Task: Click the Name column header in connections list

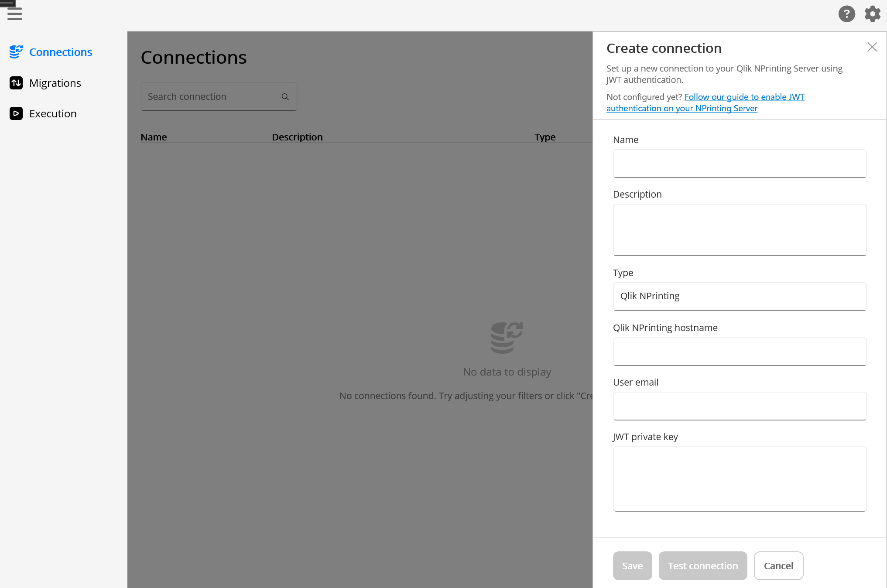Action: click(154, 137)
